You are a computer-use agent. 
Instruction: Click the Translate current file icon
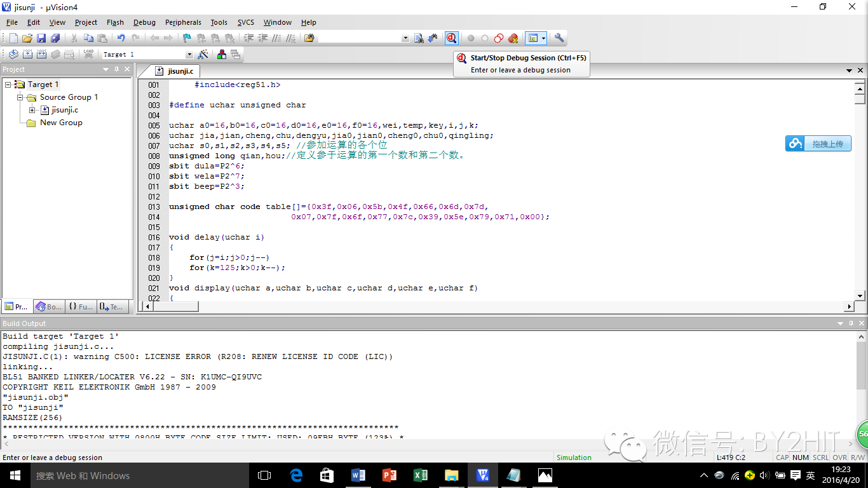13,55
